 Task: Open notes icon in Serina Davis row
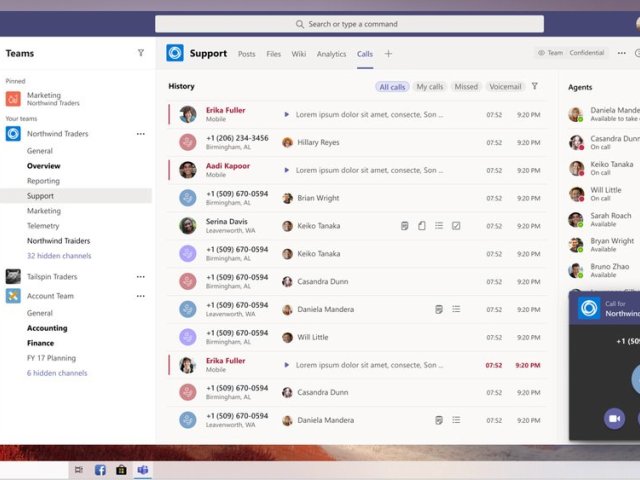[x=404, y=226]
